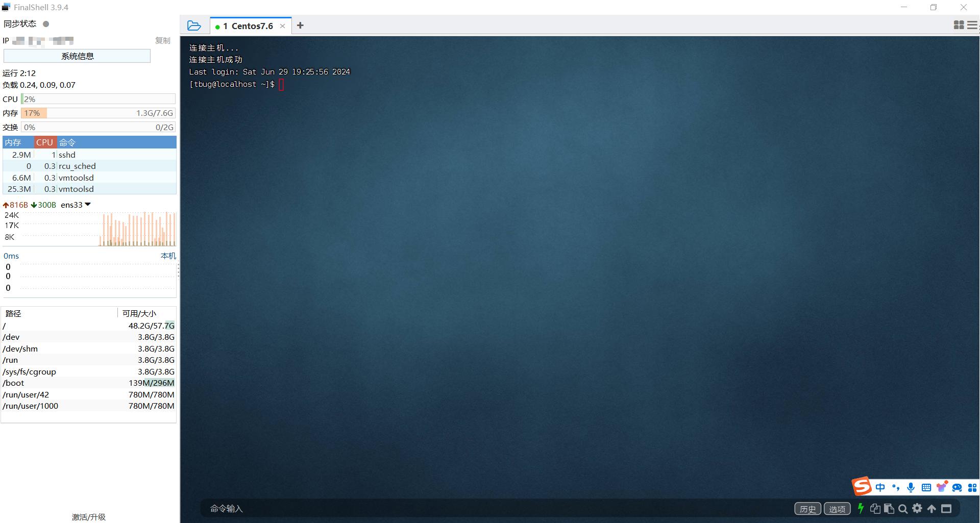The height and width of the screenshot is (523, 980).
Task: Open the 选项 options dropdown
Action: [x=837, y=509]
